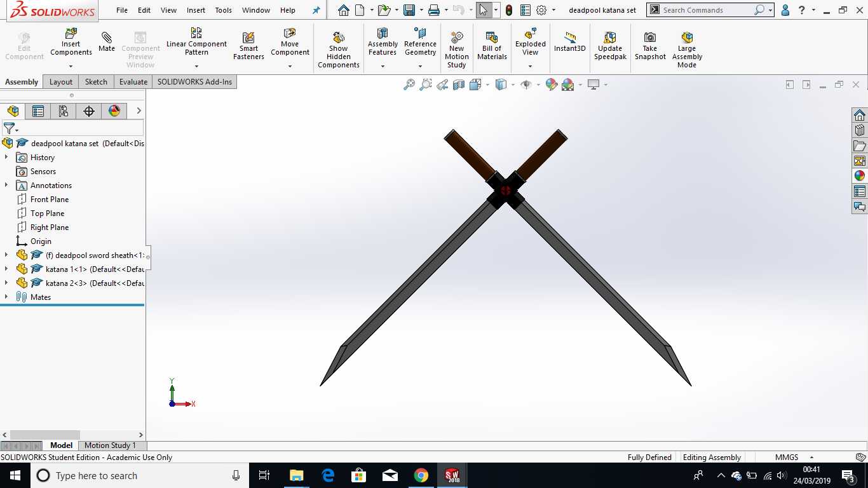The image size is (868, 488).
Task: Expand the Mates folder
Action: [6, 297]
